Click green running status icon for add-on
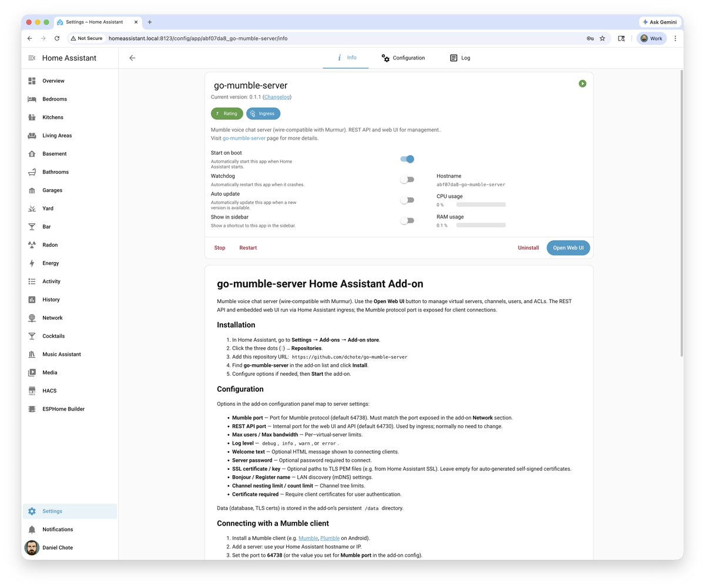The image size is (705, 588). pos(582,83)
